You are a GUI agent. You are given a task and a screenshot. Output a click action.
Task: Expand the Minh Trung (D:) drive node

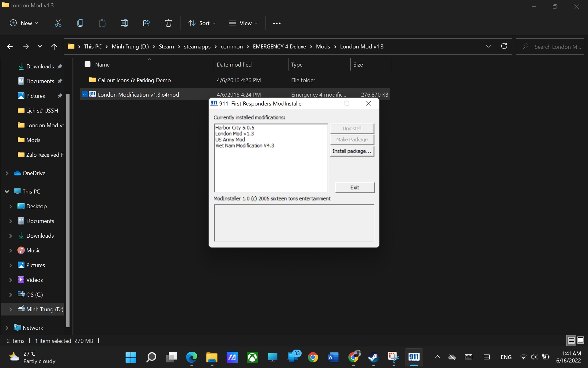tap(11, 309)
